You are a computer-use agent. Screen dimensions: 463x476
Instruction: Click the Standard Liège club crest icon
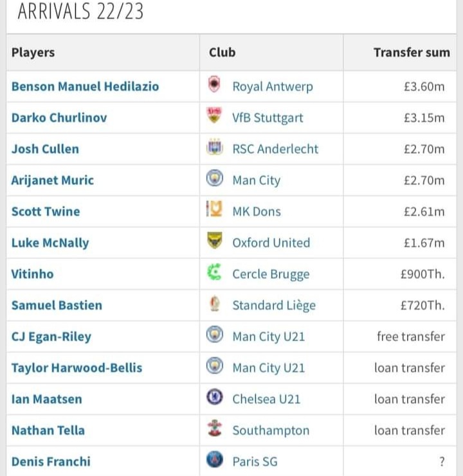coord(215,304)
